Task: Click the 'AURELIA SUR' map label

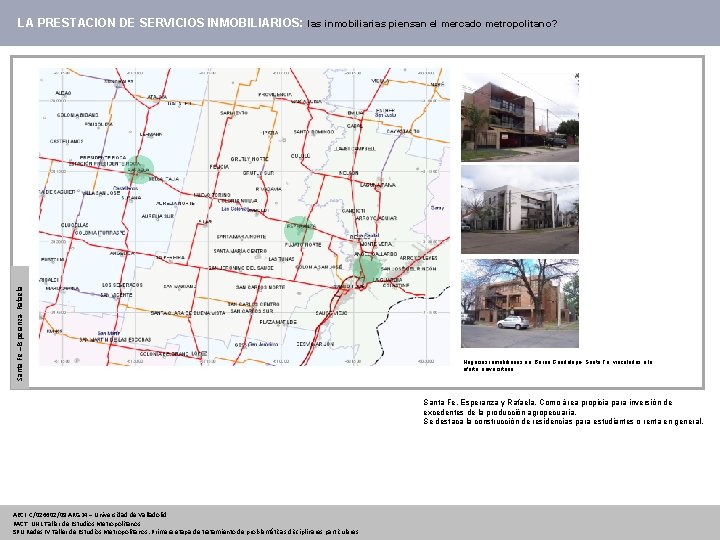Action: (158, 216)
